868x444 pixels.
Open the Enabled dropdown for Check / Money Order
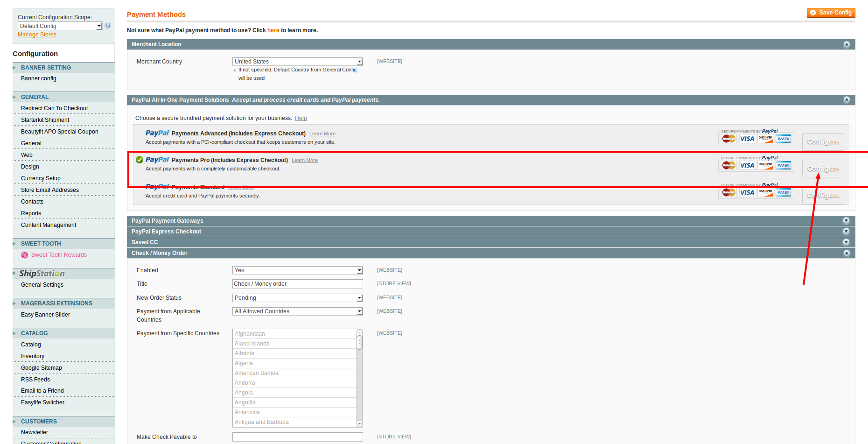click(298, 270)
